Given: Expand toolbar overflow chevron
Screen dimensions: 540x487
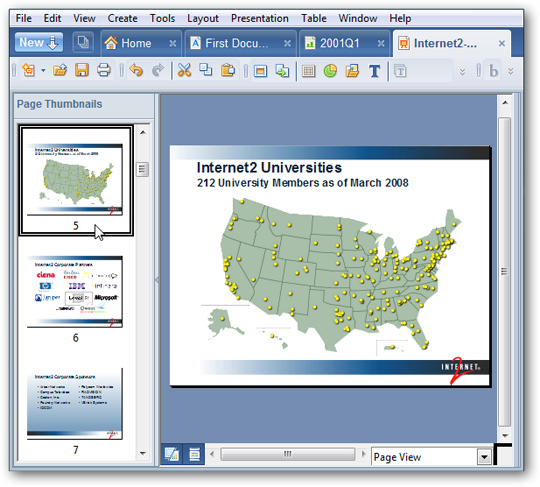Looking at the screenshot, I should tap(463, 72).
